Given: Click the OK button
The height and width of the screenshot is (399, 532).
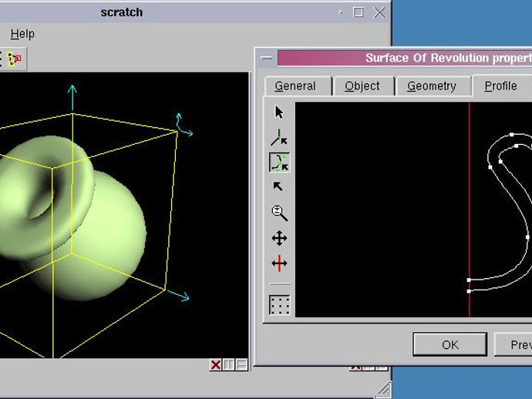Looking at the screenshot, I should click(x=450, y=344).
